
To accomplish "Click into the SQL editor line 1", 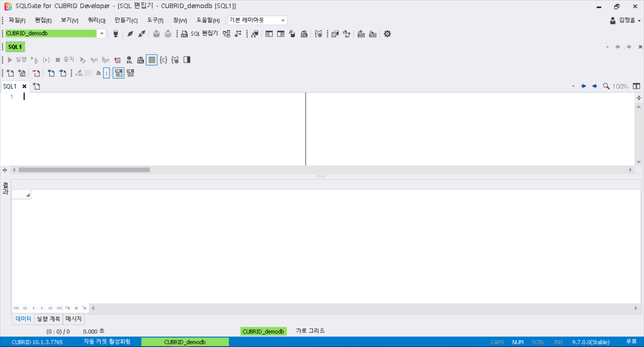I will pos(134,97).
